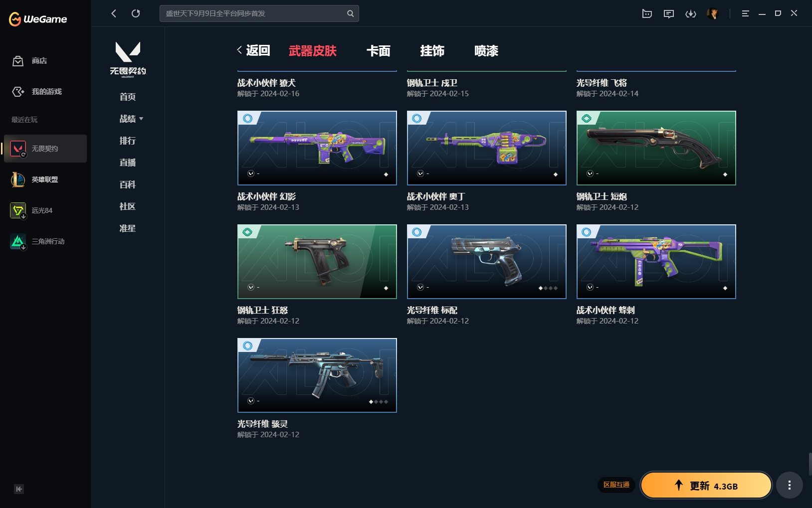This screenshot has width=812, height=508.
Task: Click the green tier badge on 短炮 card
Action: pyautogui.click(x=587, y=119)
